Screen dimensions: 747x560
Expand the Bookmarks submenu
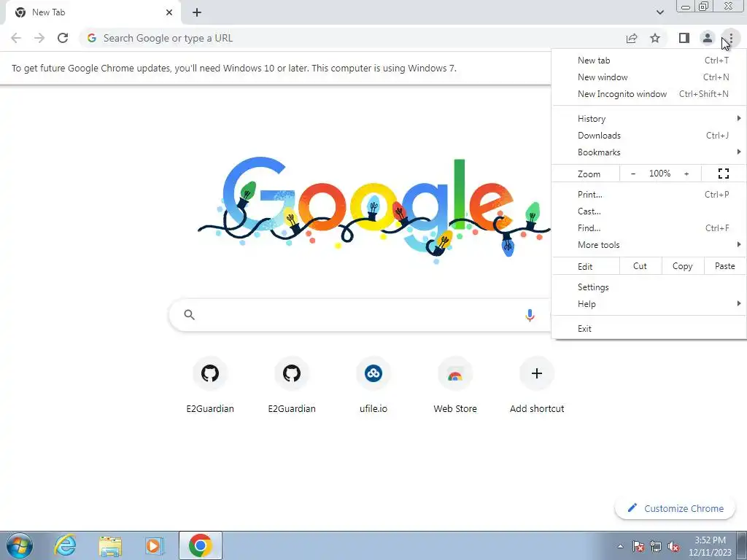pos(649,152)
